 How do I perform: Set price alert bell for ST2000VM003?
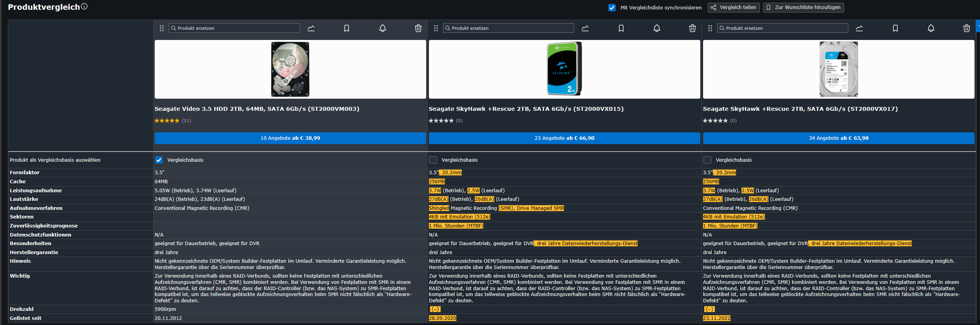(383, 28)
